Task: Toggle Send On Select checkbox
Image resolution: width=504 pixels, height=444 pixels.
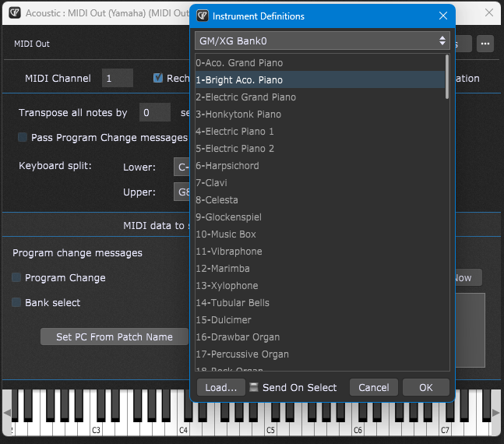Action: (254, 387)
